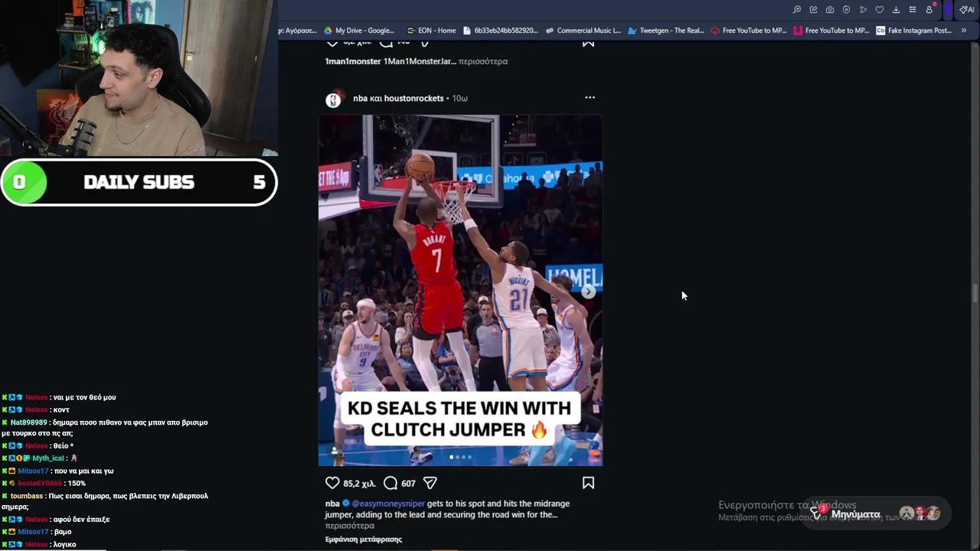Save the nba post with bookmark icon
The height and width of the screenshot is (551, 980).
pos(588,483)
